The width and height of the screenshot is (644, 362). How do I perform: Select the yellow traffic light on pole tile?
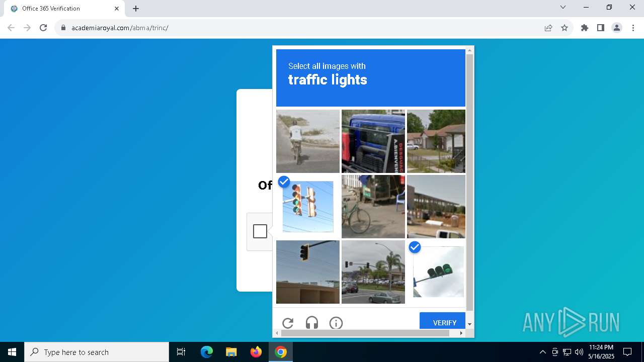pyautogui.click(x=308, y=272)
